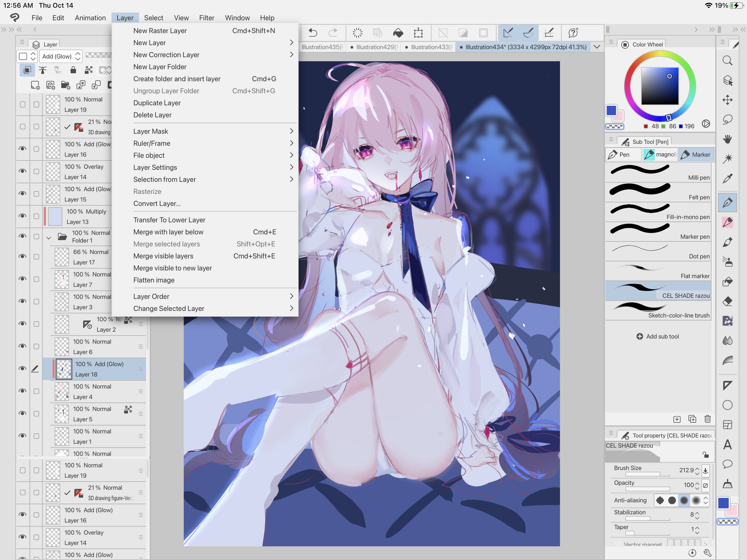Open the Clip Studio help assist icon

[x=573, y=33]
